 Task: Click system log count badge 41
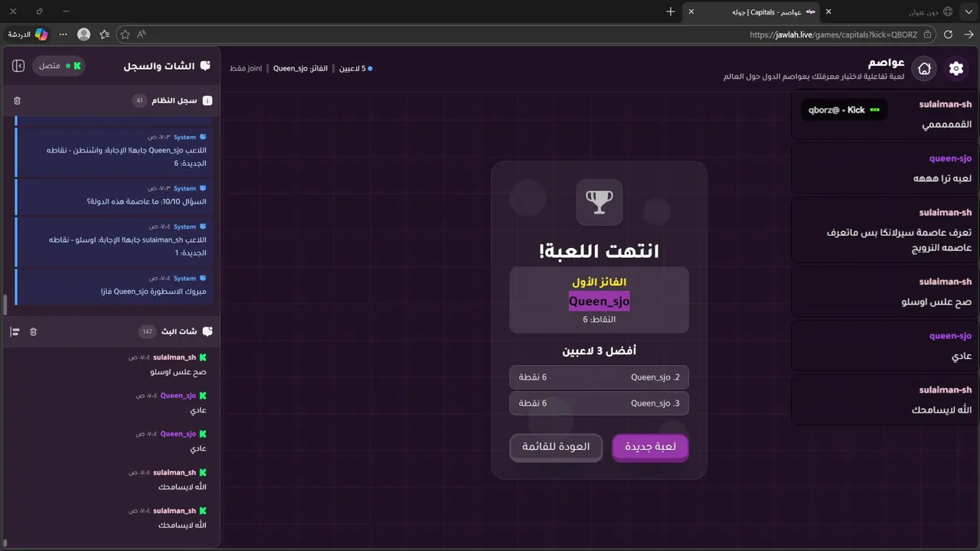(x=139, y=100)
